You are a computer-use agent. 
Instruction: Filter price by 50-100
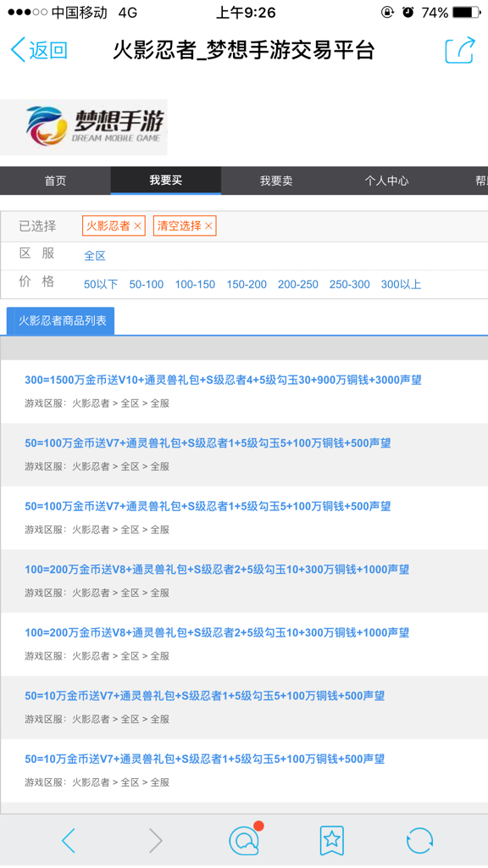(x=147, y=285)
